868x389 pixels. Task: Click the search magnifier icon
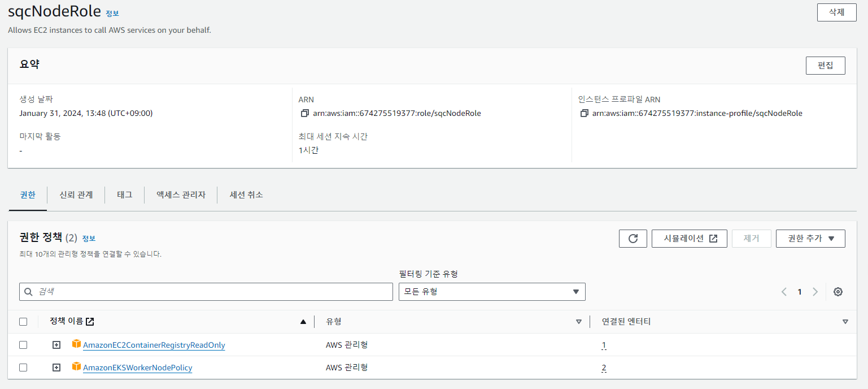[x=29, y=292]
